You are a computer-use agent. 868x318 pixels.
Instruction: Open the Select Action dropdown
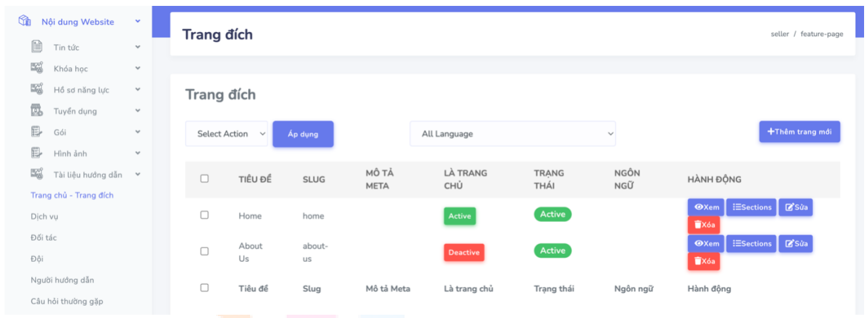[x=226, y=133]
